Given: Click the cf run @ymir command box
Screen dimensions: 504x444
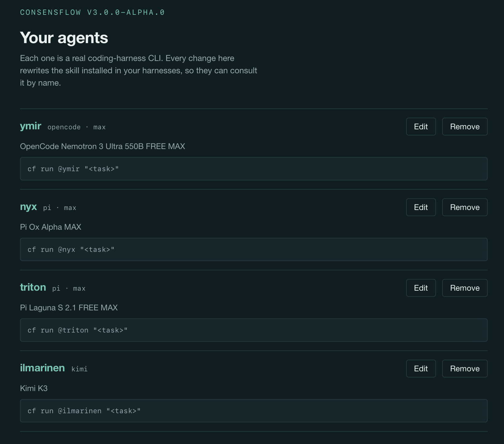Looking at the screenshot, I should coord(254,169).
